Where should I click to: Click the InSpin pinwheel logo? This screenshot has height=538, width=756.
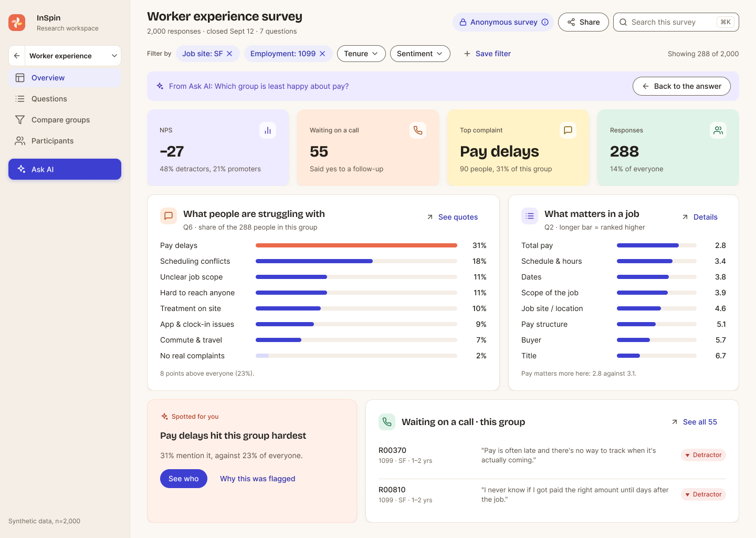[17, 23]
